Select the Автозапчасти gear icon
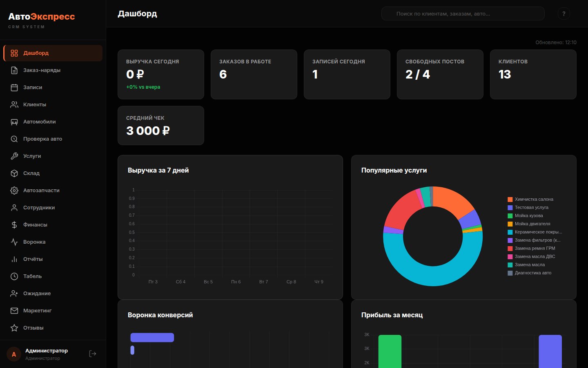588x368 pixels. point(14,190)
